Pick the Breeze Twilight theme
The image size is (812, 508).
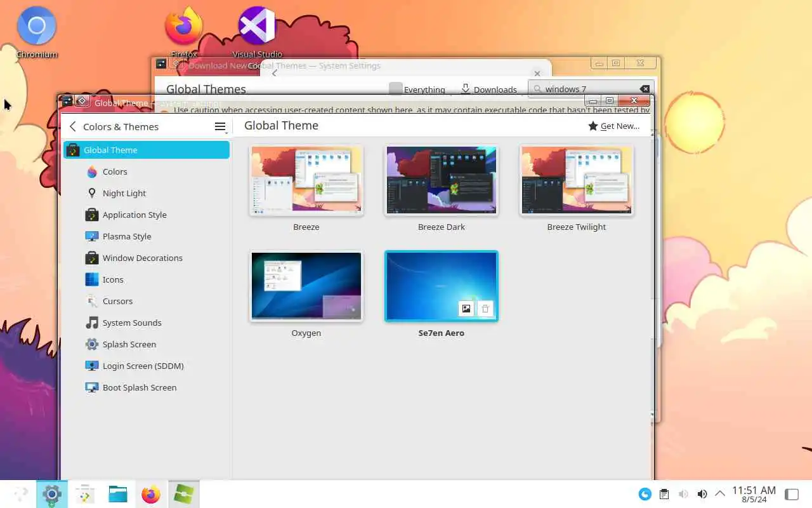click(577, 180)
